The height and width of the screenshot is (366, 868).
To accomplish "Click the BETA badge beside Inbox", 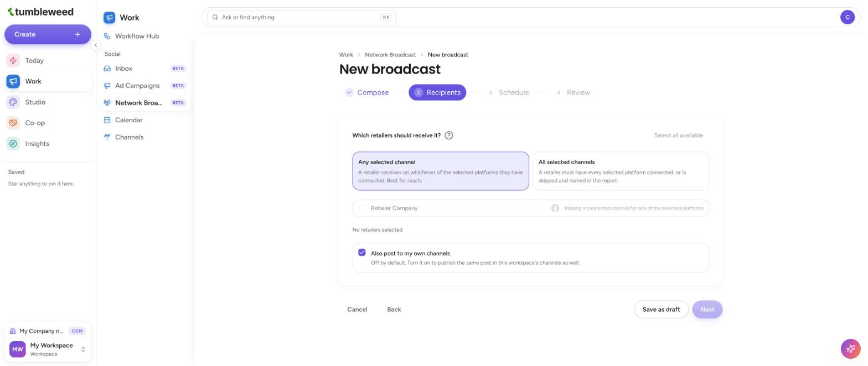I will click(178, 69).
